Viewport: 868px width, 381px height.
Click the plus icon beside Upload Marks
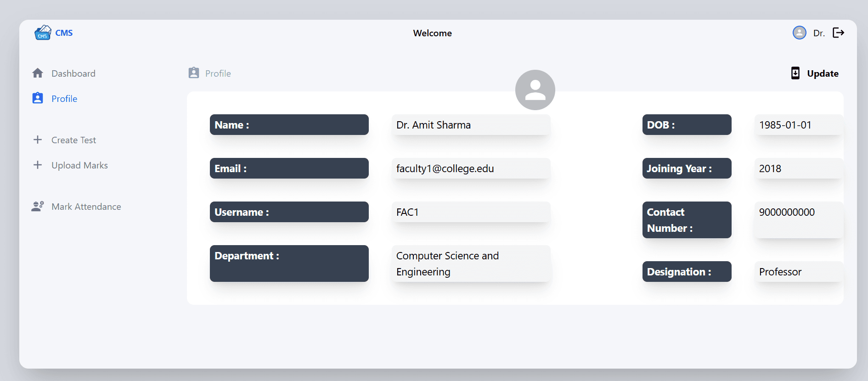point(38,165)
